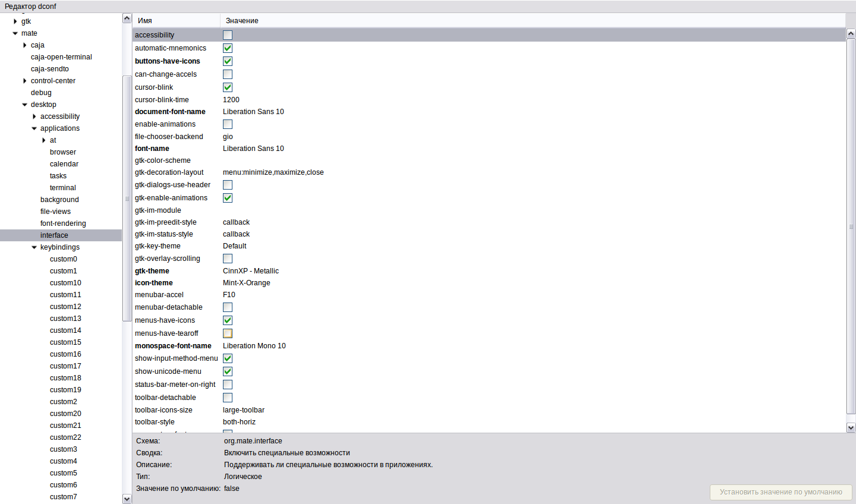Open background tree entry
The image size is (856, 504).
[59, 200]
